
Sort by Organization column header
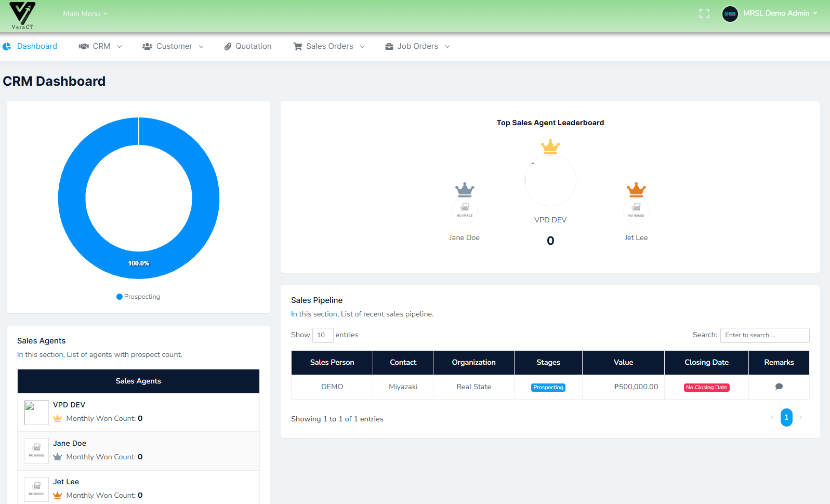click(473, 363)
